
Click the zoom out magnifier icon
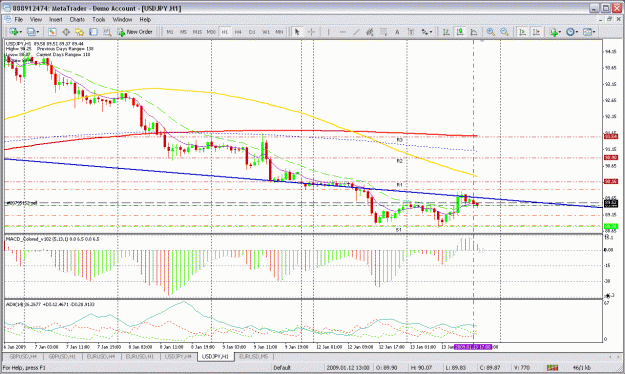(x=504, y=32)
